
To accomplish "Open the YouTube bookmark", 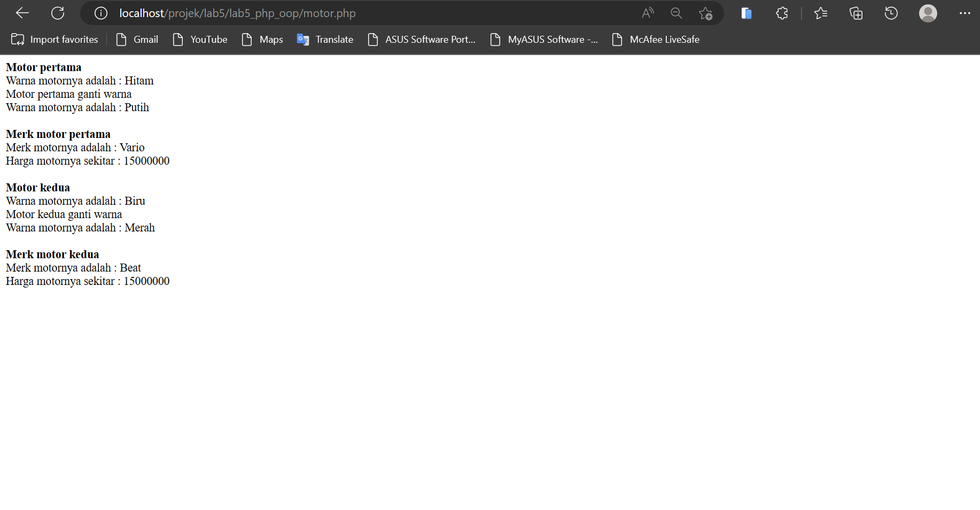I will (x=200, y=39).
